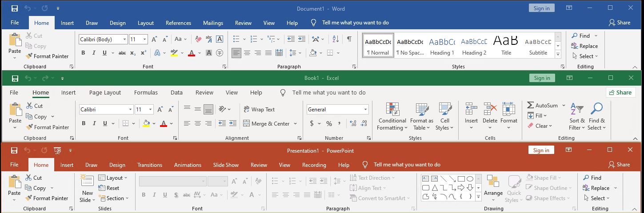
Task: Toggle Word's Center alignment
Action: pos(247,53)
